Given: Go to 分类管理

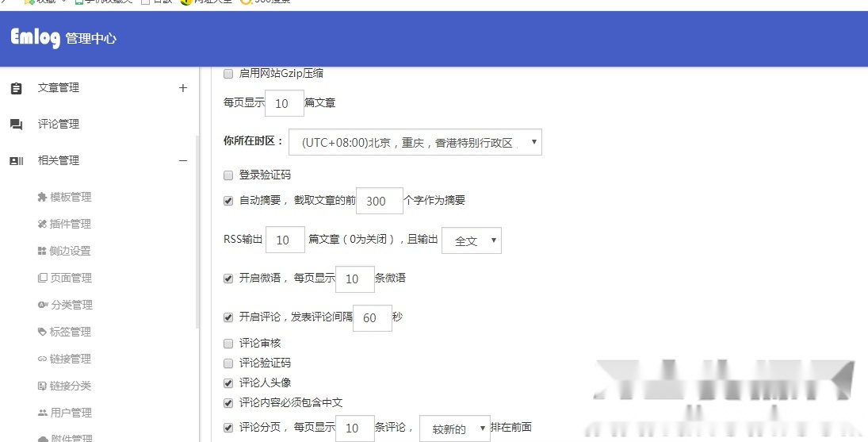Looking at the screenshot, I should (72, 306).
